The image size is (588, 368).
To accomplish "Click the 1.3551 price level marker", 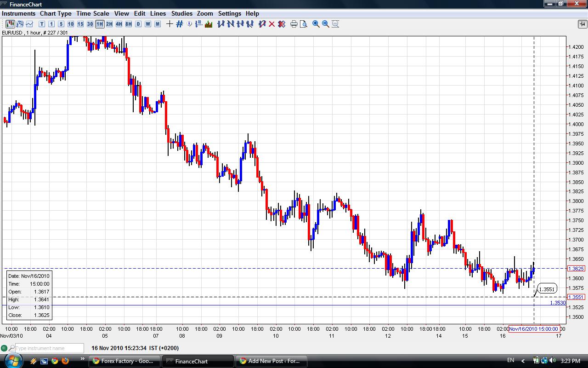I will [x=547, y=289].
